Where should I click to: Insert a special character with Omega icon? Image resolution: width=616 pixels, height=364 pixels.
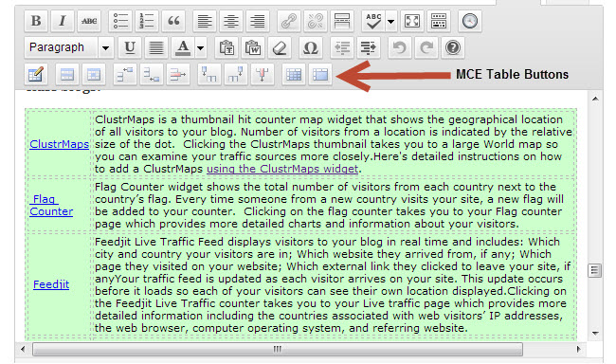[310, 47]
